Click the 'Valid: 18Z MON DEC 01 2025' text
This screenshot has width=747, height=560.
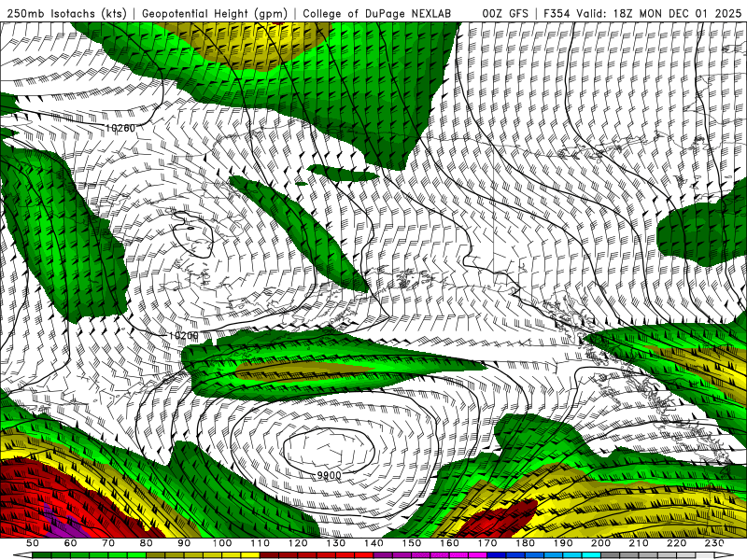[x=659, y=14]
